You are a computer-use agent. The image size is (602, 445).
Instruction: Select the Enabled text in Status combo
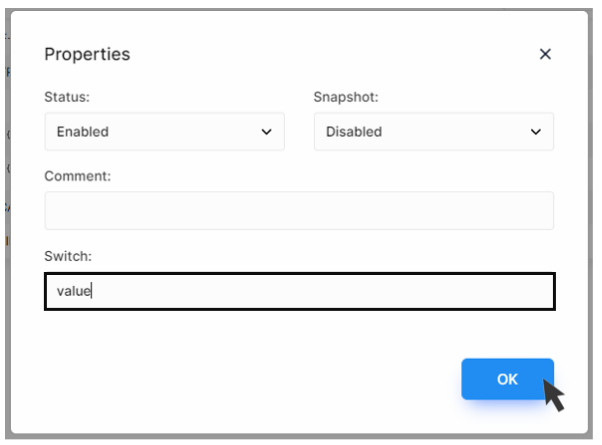pyautogui.click(x=83, y=132)
